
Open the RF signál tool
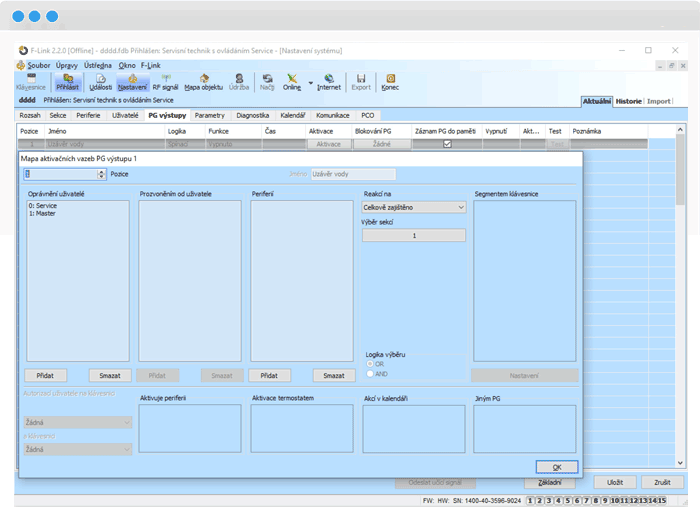point(165,81)
